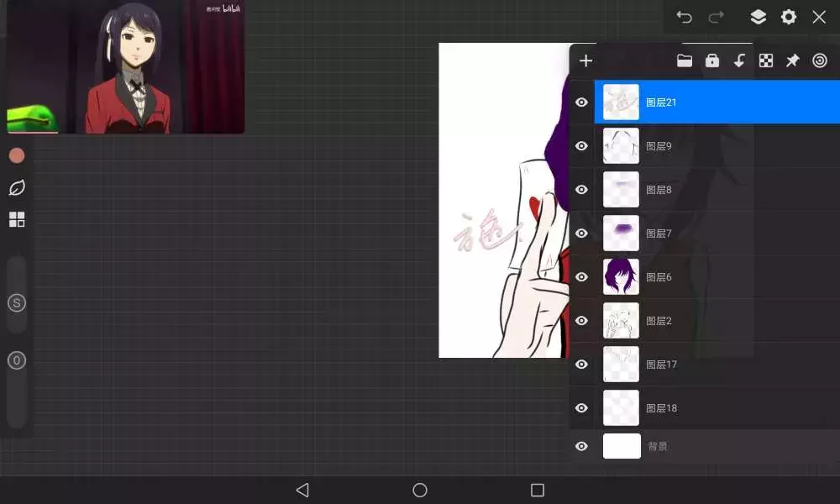
Task: Open the reference image of the anime girl
Action: coord(126,66)
